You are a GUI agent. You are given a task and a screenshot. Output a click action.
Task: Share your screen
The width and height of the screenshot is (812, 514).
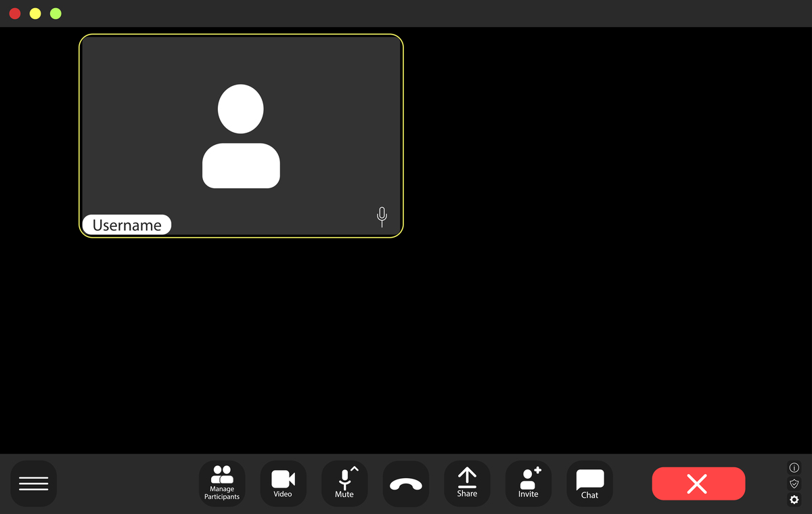[467, 484]
